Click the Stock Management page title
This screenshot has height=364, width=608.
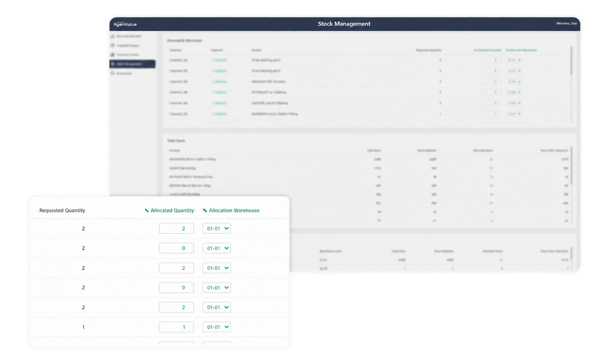pos(344,24)
